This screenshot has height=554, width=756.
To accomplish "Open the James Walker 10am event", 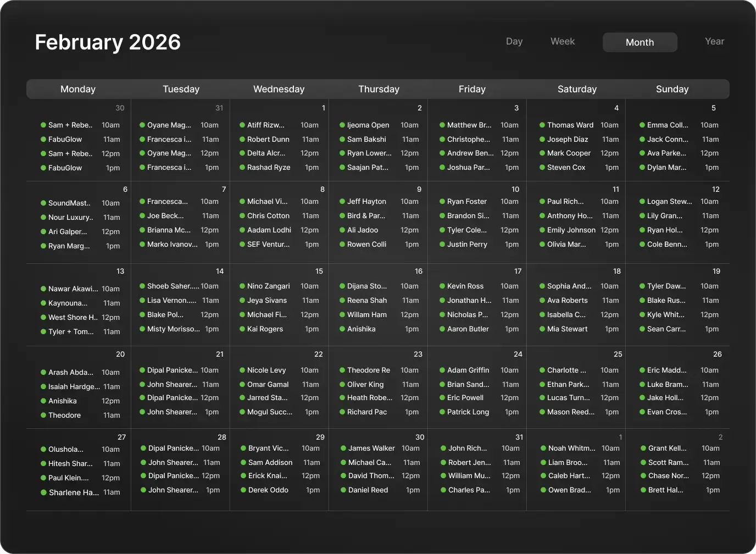I will click(380, 448).
